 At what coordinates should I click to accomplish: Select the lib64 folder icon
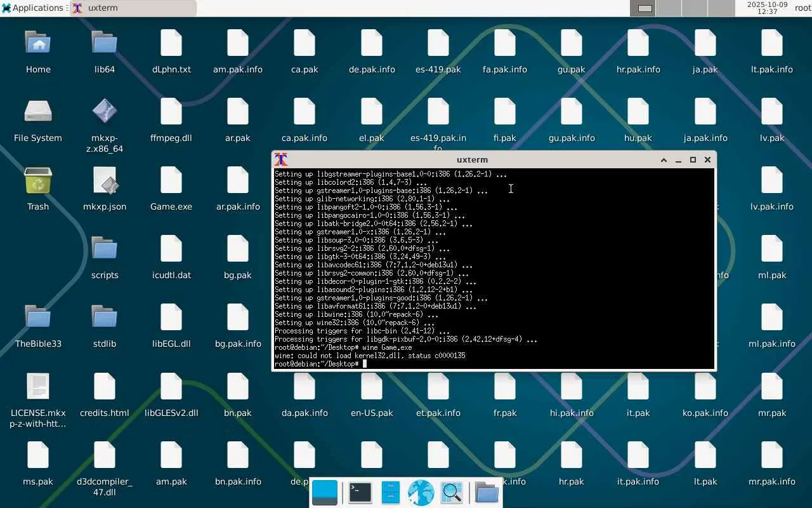tap(105, 44)
